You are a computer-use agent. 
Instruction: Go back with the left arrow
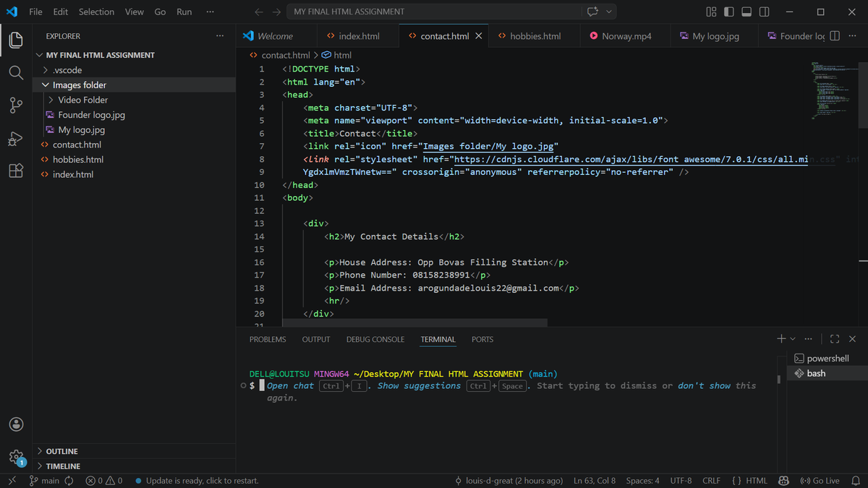tap(259, 12)
